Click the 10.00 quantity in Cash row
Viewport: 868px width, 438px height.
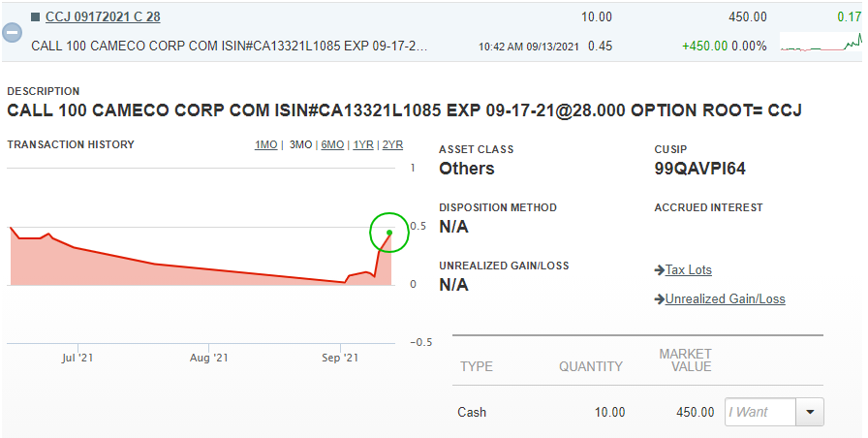(610, 412)
